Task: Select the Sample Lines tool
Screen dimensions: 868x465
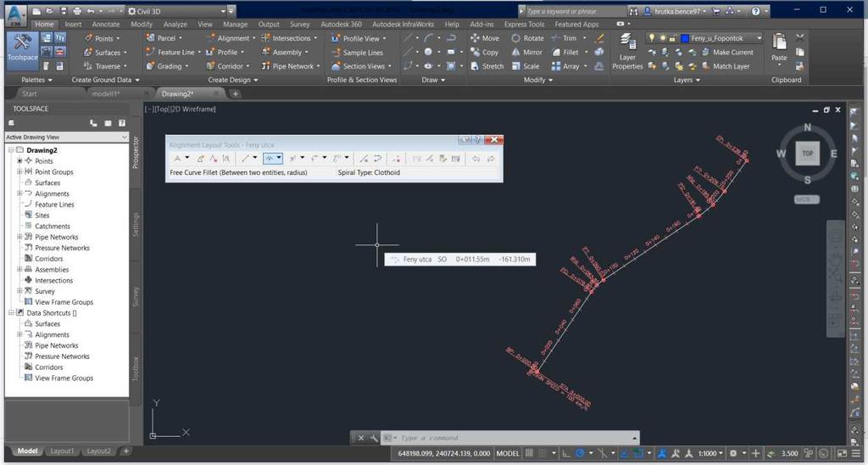Action: 358,53
